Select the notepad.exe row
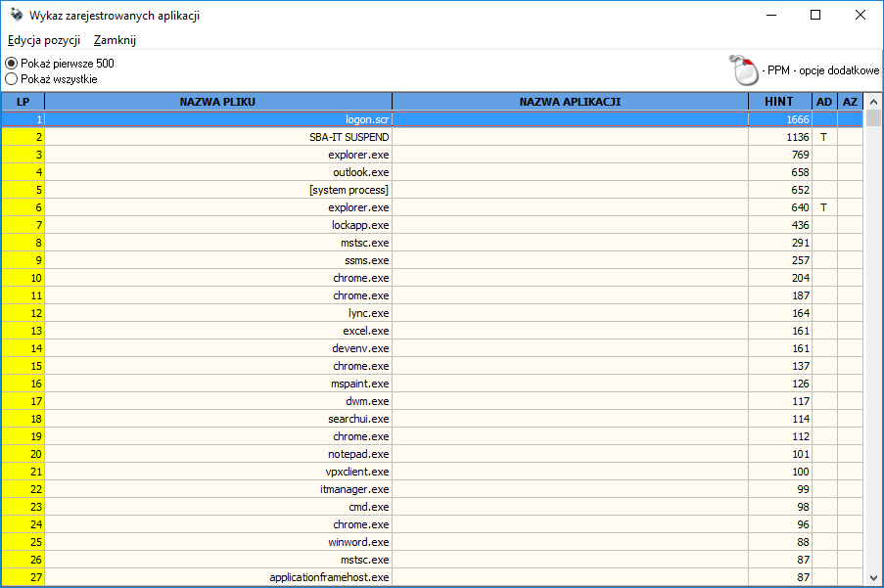 tap(433, 454)
